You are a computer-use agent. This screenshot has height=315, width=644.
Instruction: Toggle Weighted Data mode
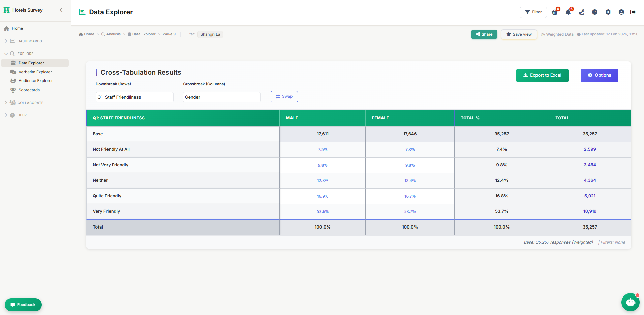[557, 34]
